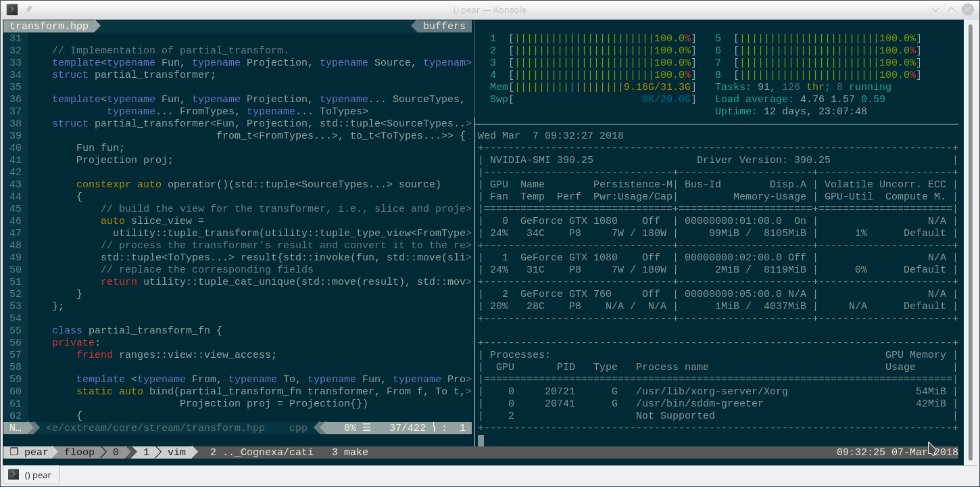
Task: Click the timestamp Wed Mar 7 09:32:27 2018
Action: (550, 135)
